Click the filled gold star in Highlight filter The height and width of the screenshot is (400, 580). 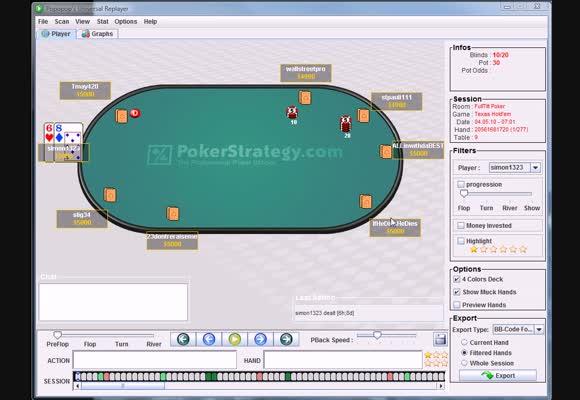click(474, 249)
